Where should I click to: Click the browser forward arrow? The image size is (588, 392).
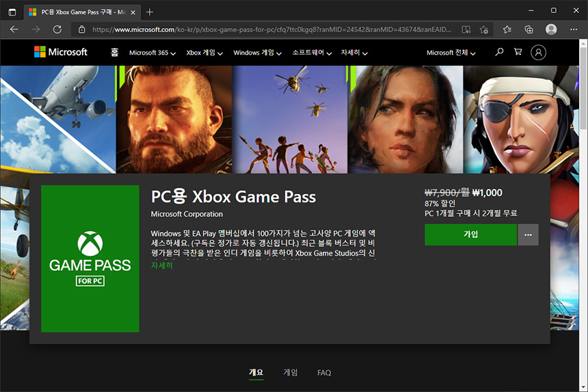coord(36,29)
